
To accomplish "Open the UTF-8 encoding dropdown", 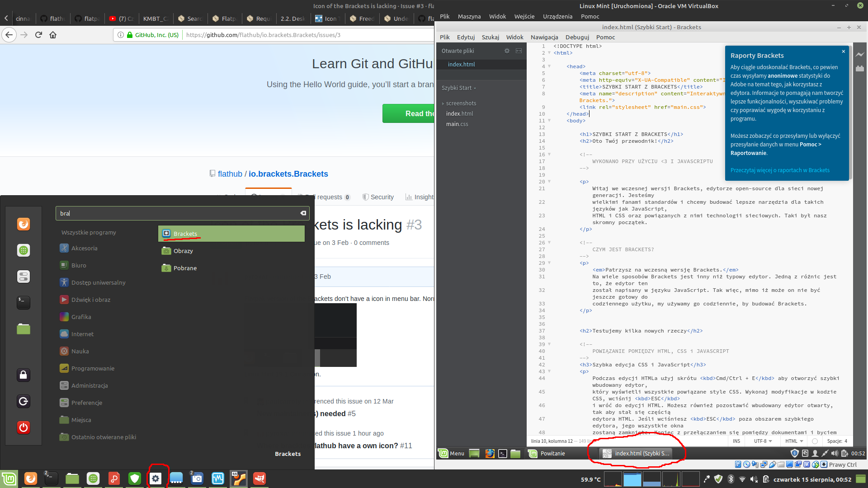I will [762, 441].
